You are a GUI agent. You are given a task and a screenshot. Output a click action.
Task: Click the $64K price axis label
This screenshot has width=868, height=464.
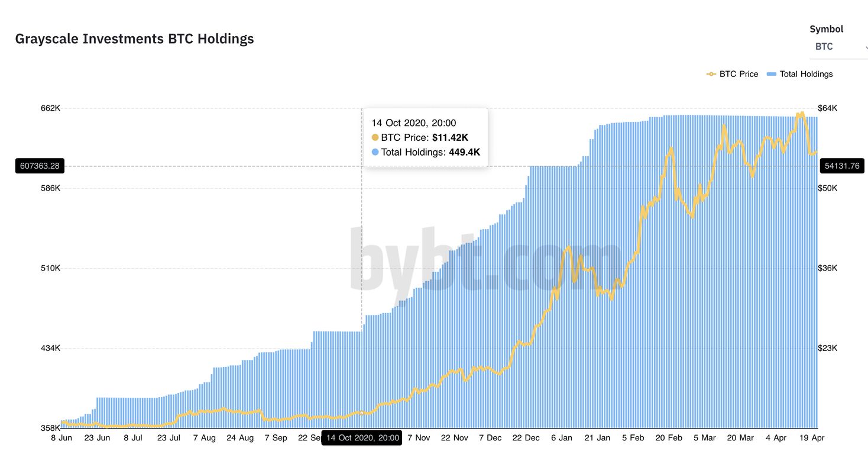click(x=827, y=108)
